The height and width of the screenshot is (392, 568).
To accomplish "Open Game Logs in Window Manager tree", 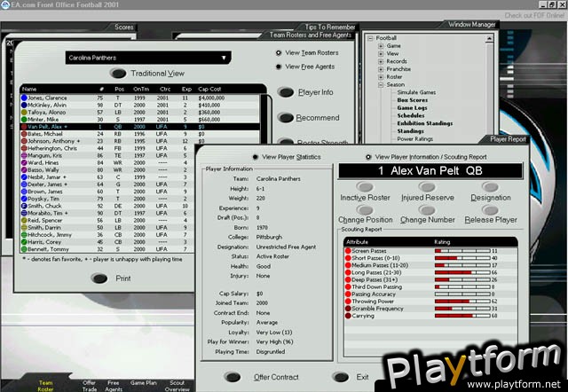I will pyautogui.click(x=412, y=108).
